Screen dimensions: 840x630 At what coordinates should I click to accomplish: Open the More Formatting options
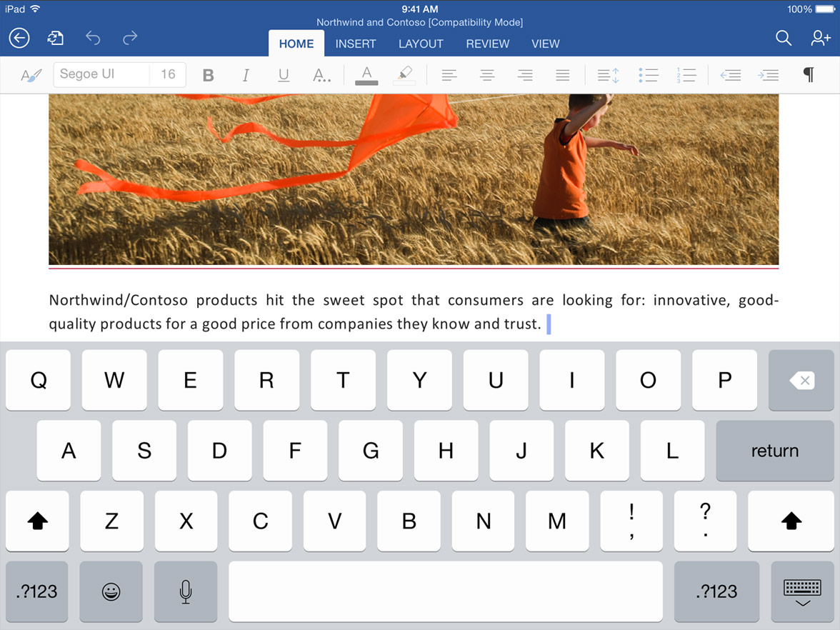tap(321, 74)
